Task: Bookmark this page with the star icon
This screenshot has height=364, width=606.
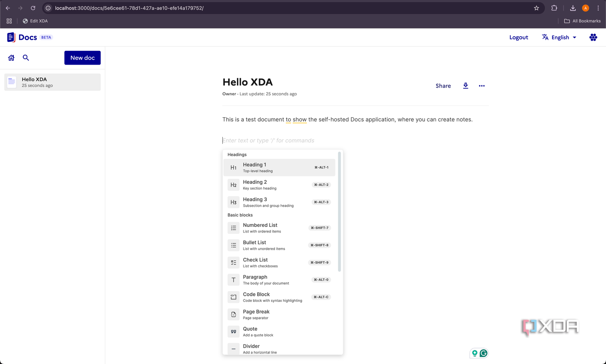Action: tap(537, 8)
